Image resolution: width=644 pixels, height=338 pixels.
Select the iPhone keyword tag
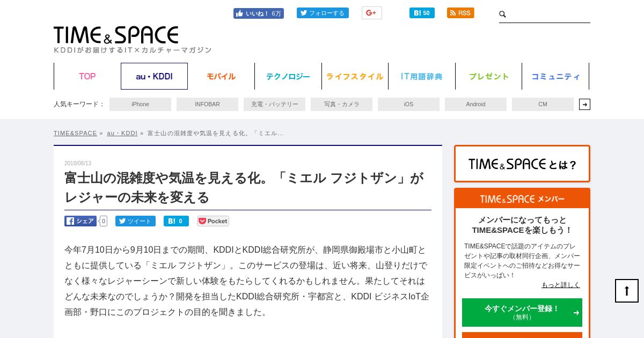pyautogui.click(x=140, y=104)
